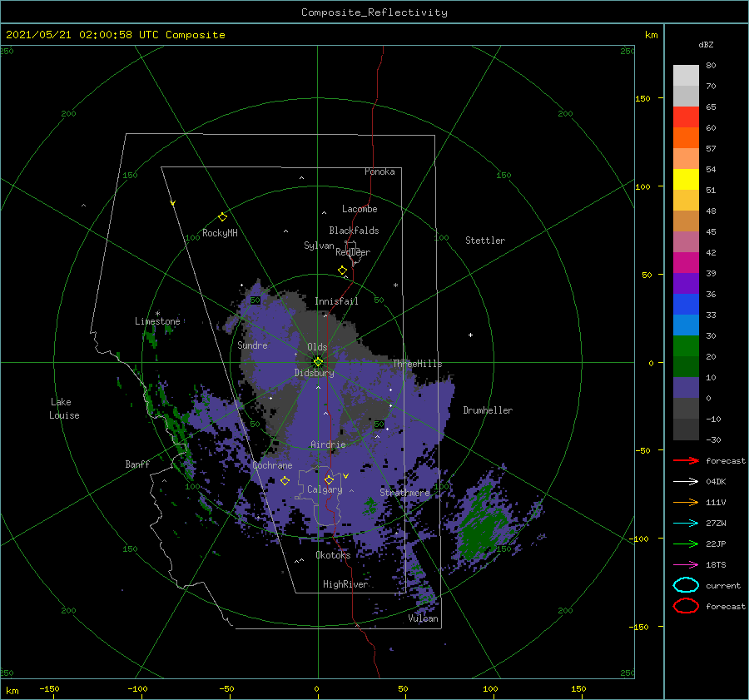Click the Lacombe town label
749x700 pixels.
(x=360, y=209)
